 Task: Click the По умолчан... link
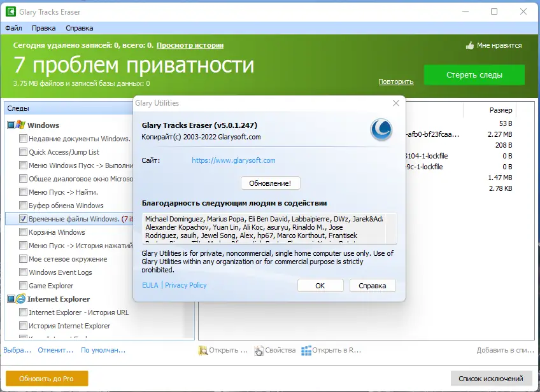coord(103,350)
